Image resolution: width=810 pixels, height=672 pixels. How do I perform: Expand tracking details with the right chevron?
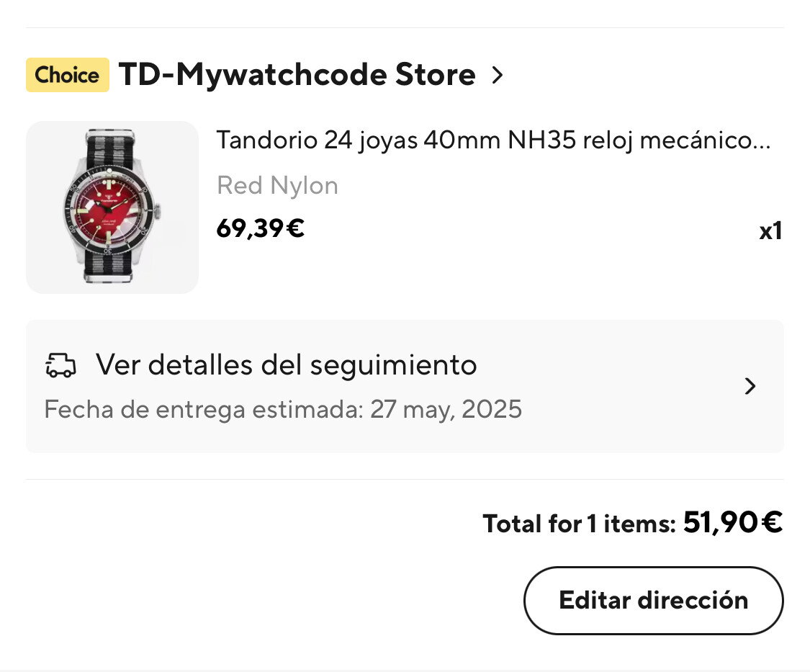[x=750, y=387]
